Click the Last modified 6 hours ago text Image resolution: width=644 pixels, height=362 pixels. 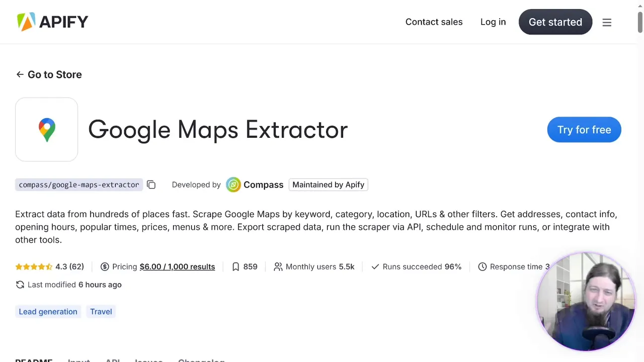point(74,285)
